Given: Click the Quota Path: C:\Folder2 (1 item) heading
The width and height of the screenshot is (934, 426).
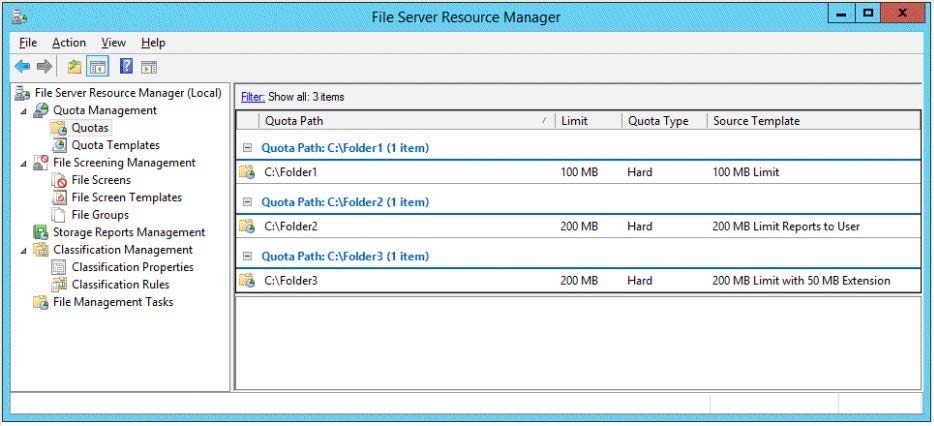Looking at the screenshot, I should [345, 203].
